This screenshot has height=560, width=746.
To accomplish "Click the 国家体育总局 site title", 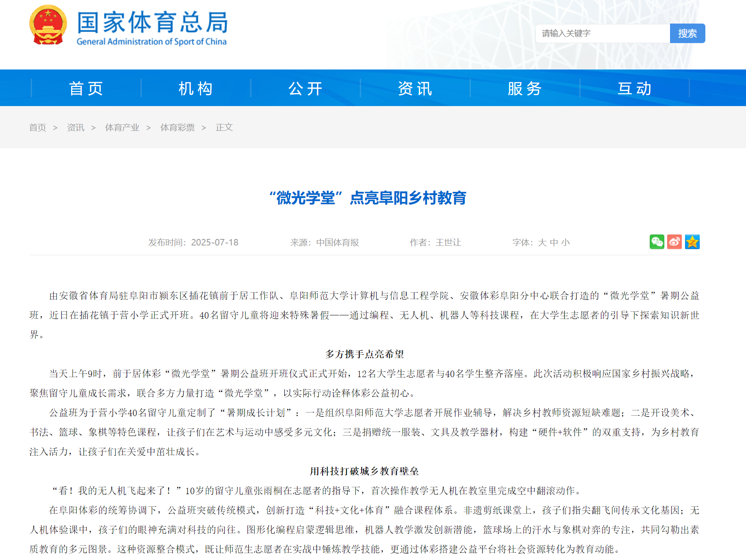I will pos(152,23).
